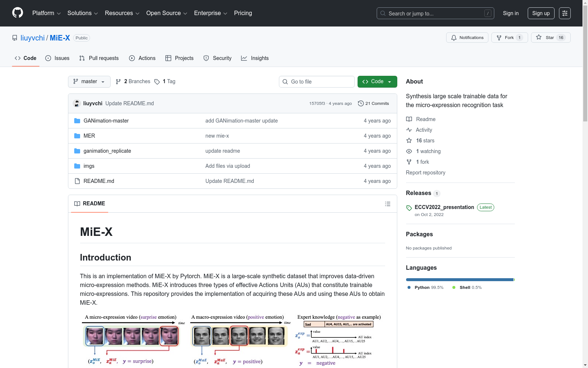Open the Pull requests tab
Screen dimensions: 588x368
(x=99, y=58)
